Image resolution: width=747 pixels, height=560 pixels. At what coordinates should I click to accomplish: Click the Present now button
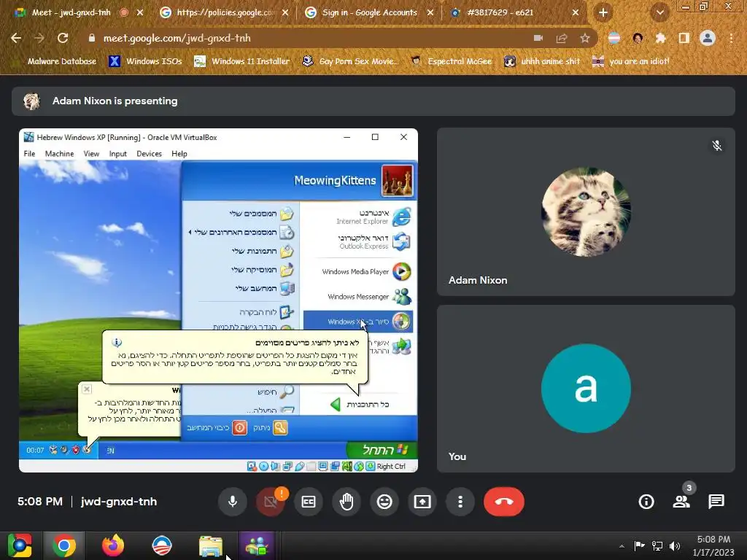(x=422, y=502)
